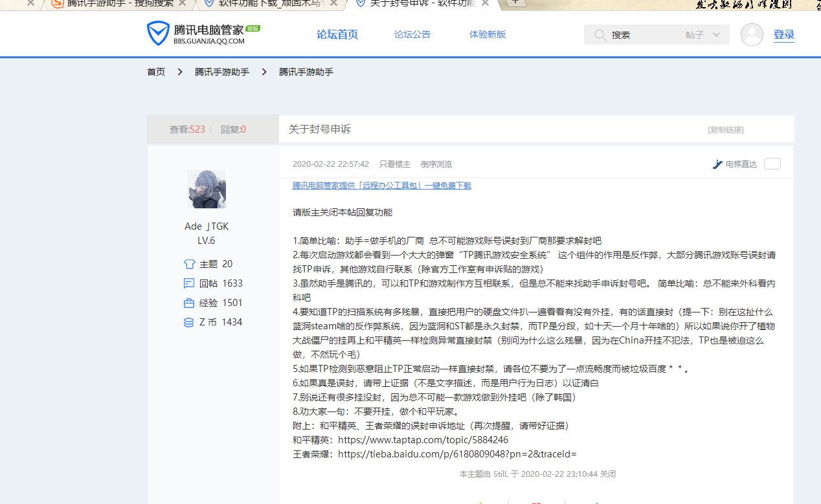Click the shirt icon next to 主题 20
821x504 pixels.
[189, 264]
